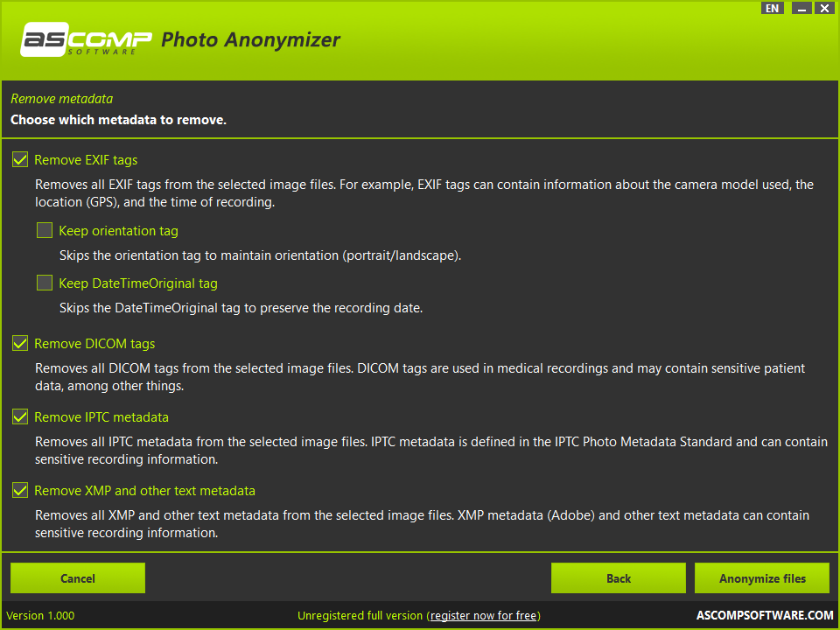840x630 pixels.
Task: Click 'Choose which metadata to remove.' text
Action: tap(118, 120)
